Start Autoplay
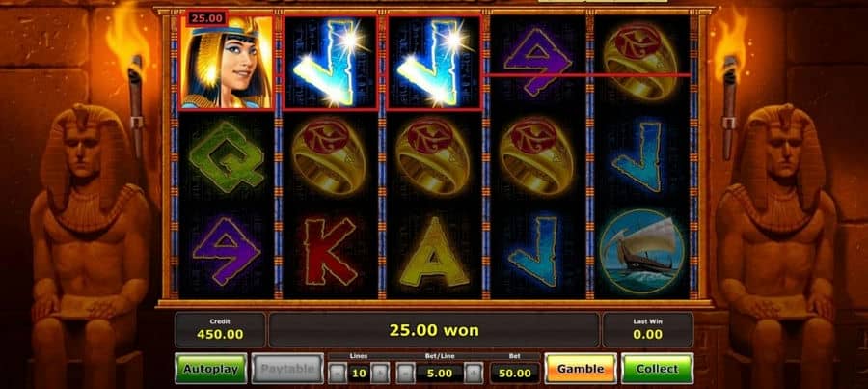This screenshot has height=389, width=868. click(x=211, y=369)
